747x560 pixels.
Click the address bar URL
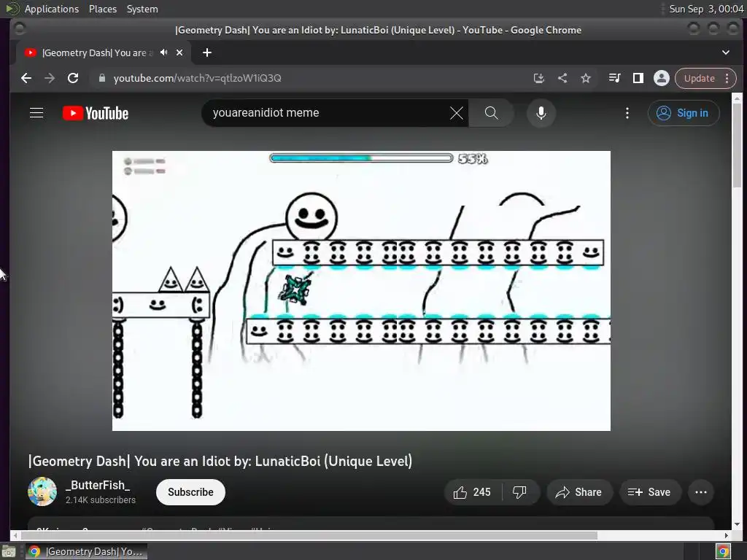coord(197,78)
